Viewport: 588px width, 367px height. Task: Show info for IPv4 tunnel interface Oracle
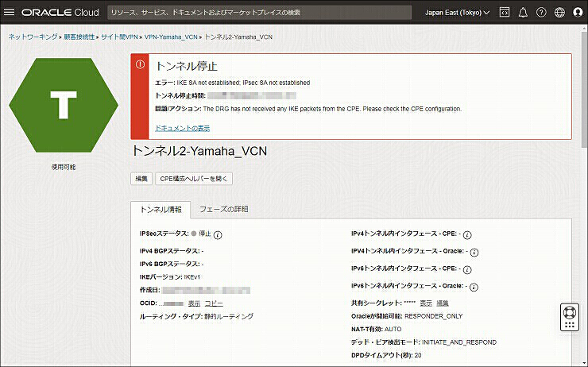(x=474, y=253)
